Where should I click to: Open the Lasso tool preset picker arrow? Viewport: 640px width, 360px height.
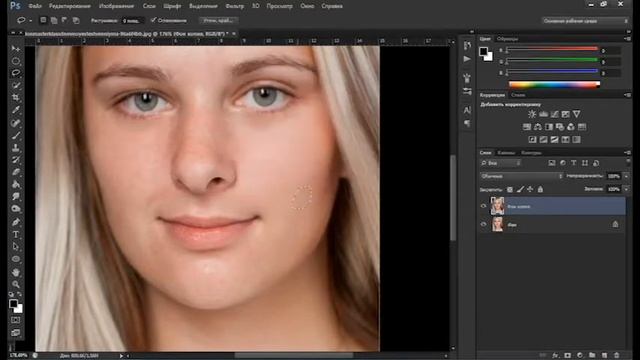point(30,20)
